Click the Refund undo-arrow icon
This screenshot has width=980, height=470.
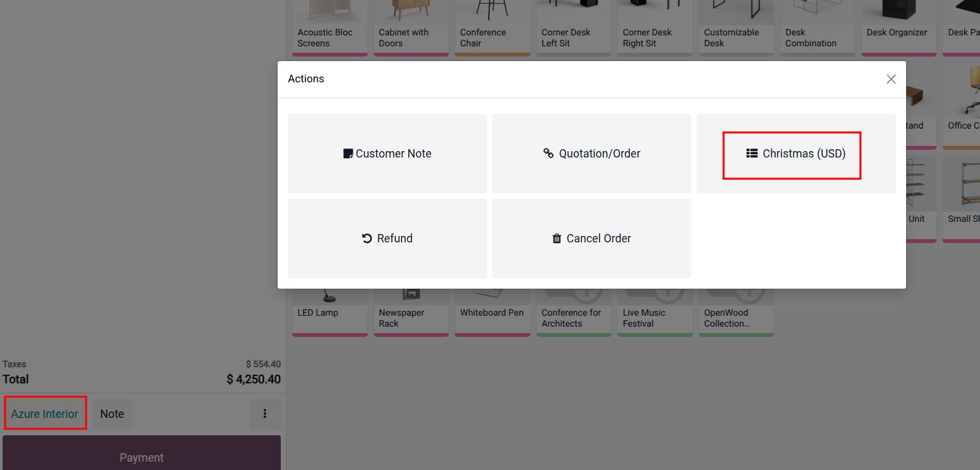pyautogui.click(x=367, y=239)
